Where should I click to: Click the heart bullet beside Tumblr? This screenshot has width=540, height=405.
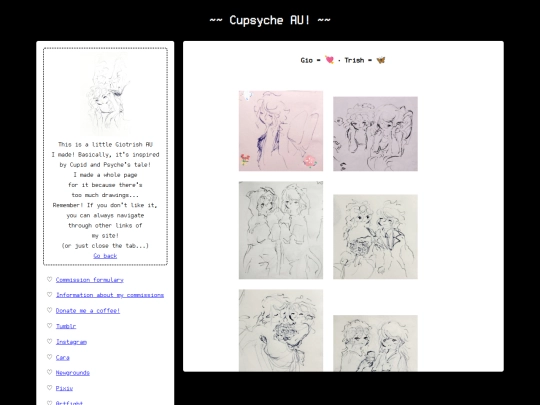tap(50, 326)
